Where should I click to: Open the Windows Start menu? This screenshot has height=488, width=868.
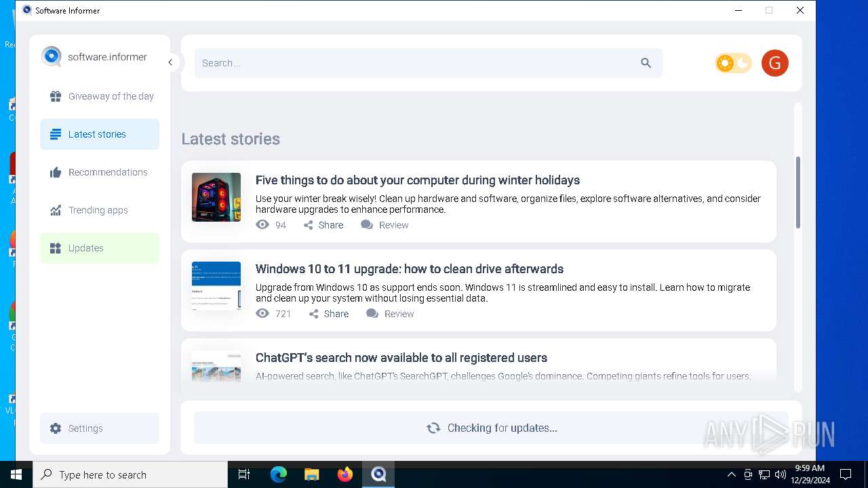(x=16, y=474)
